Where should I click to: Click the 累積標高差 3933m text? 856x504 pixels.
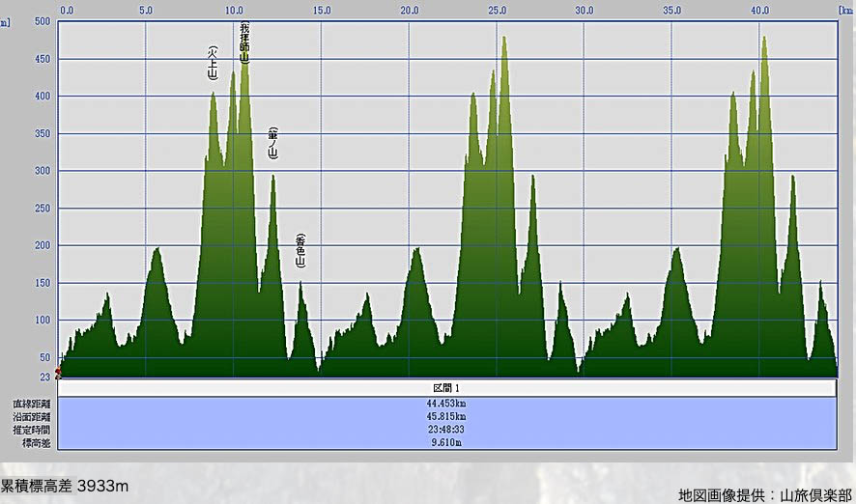tap(65, 486)
